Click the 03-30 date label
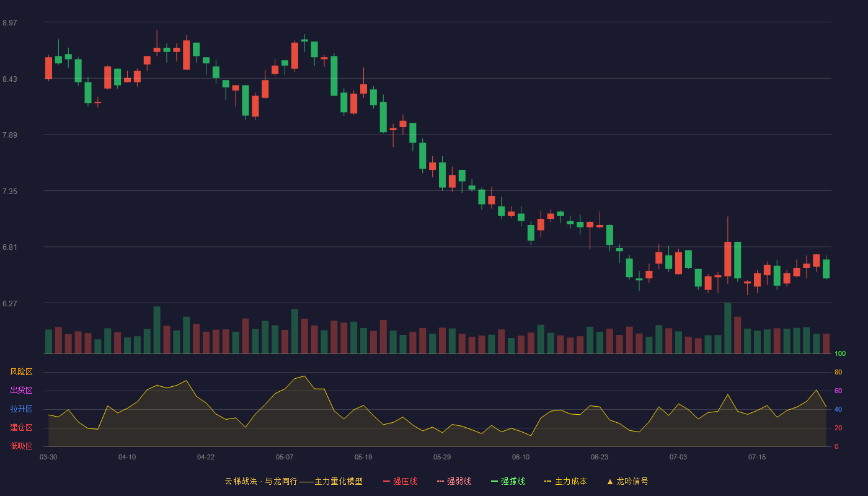This screenshot has height=496, width=868. pos(48,457)
